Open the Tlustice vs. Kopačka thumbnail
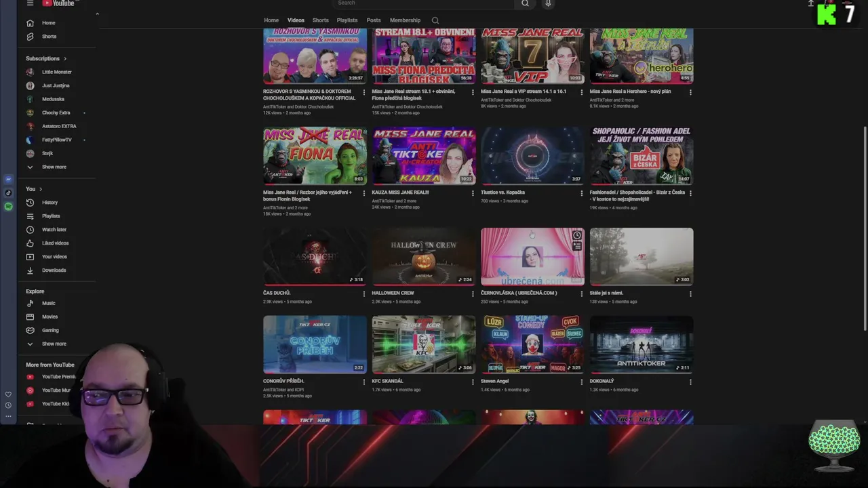 coord(532,155)
